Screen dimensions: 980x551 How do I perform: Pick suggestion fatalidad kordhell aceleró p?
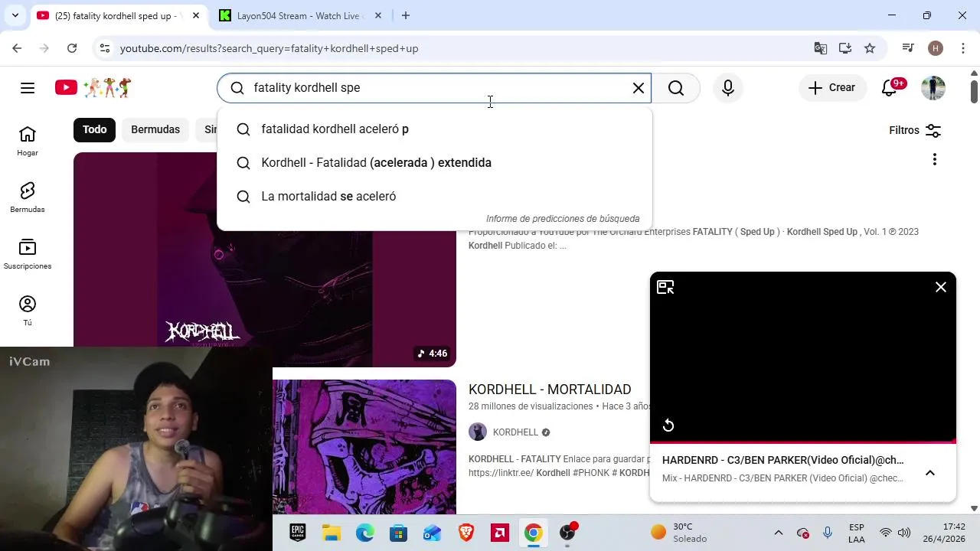pos(435,129)
